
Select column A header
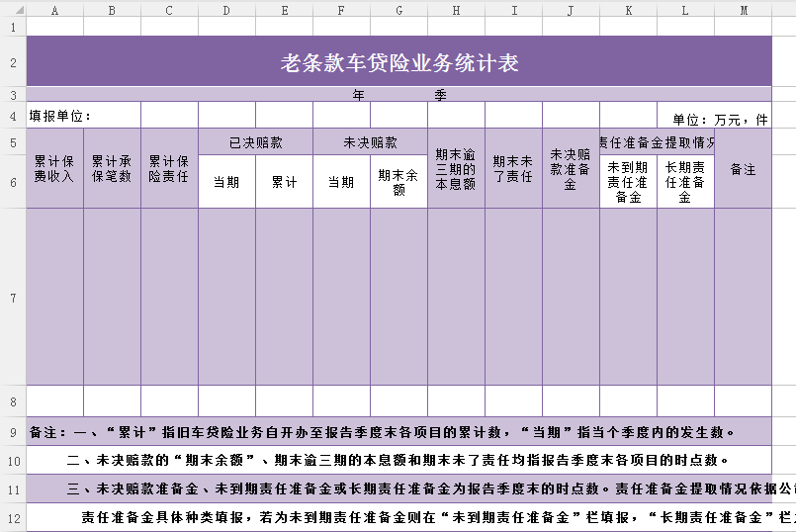pos(54,9)
